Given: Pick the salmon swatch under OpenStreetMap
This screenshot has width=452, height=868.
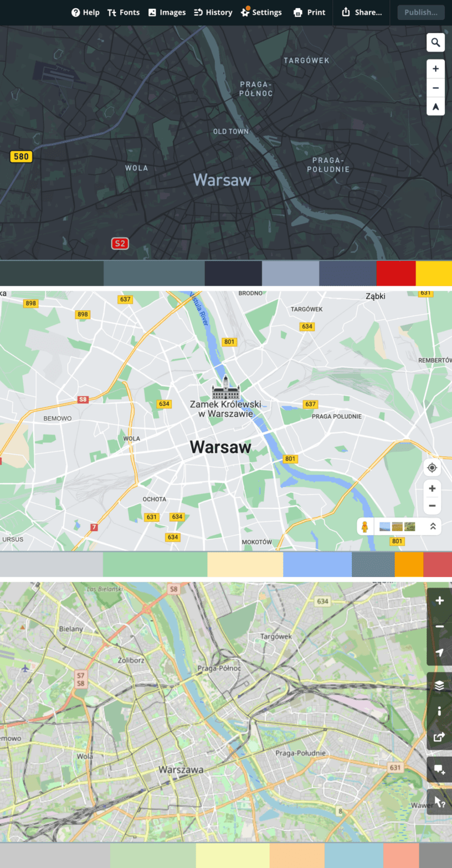Looking at the screenshot, I should (401, 856).
